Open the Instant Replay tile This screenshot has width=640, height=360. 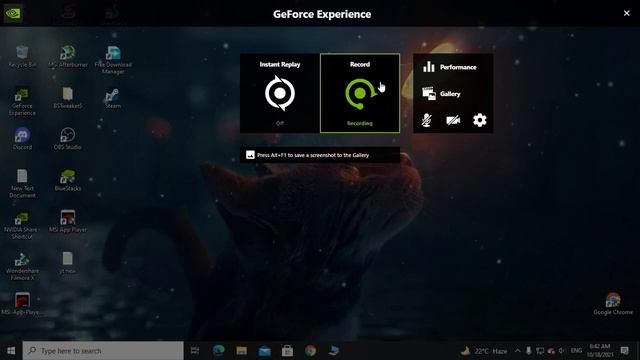pos(280,93)
